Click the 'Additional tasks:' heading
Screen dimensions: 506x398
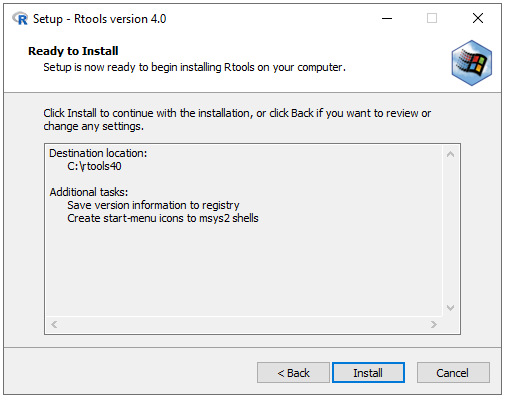[x=89, y=192]
